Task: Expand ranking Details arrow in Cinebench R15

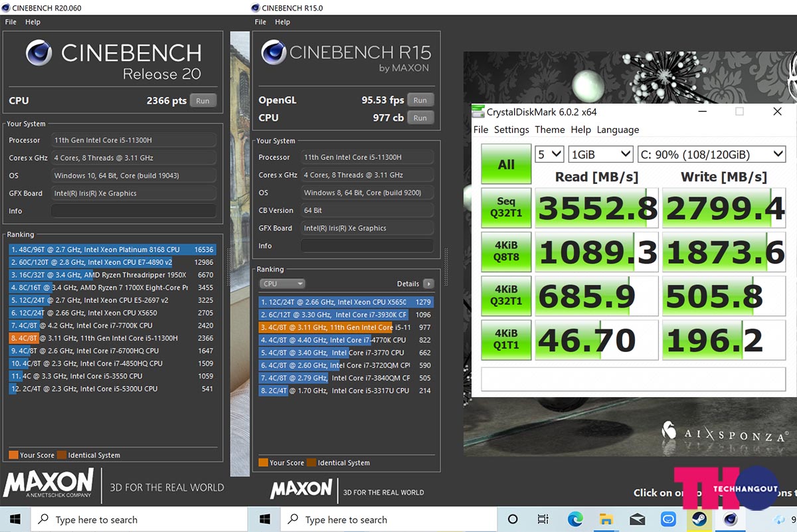Action: point(428,284)
